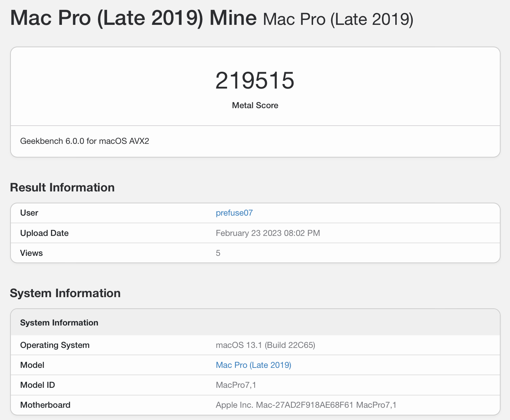This screenshot has height=420, width=510.
Task: Click the Motherboard label
Action: [x=45, y=405]
